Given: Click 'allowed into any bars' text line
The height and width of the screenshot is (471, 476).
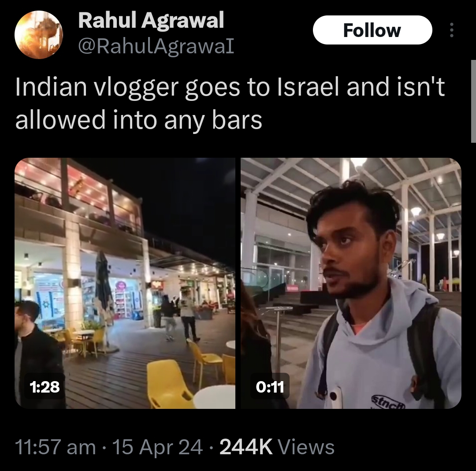Looking at the screenshot, I should tap(138, 120).
